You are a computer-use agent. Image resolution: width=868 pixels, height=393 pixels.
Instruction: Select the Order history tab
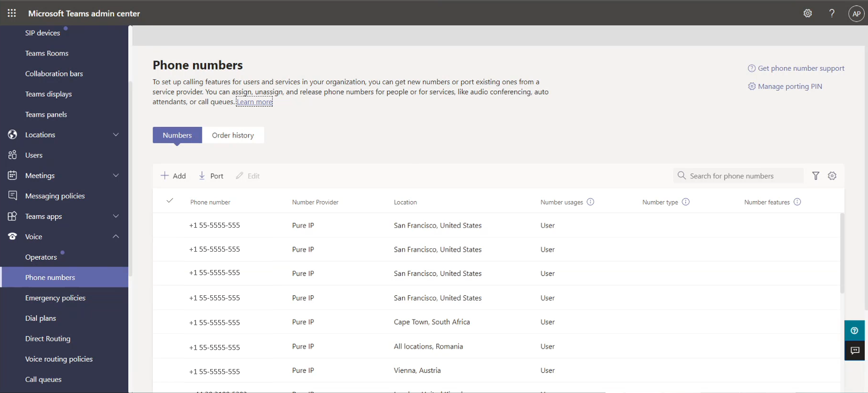coord(232,134)
